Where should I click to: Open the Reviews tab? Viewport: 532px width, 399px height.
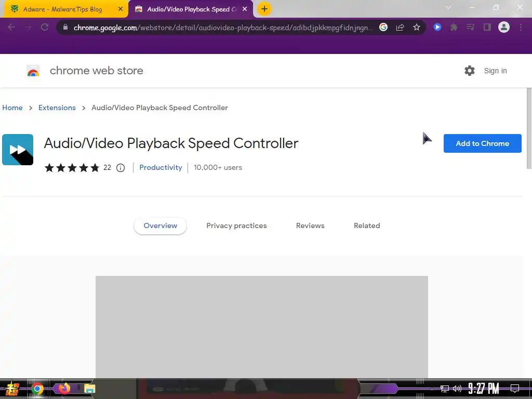point(310,225)
